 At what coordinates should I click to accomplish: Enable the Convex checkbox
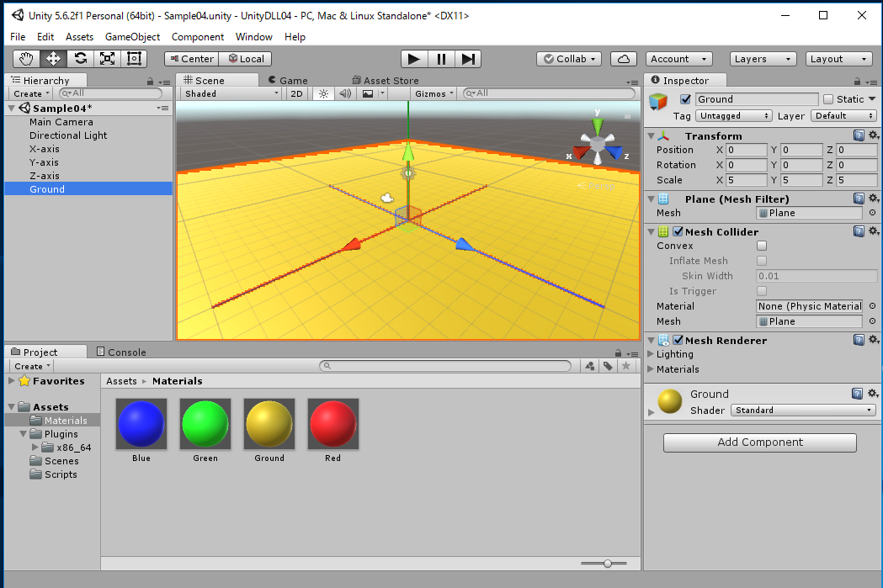coord(762,246)
